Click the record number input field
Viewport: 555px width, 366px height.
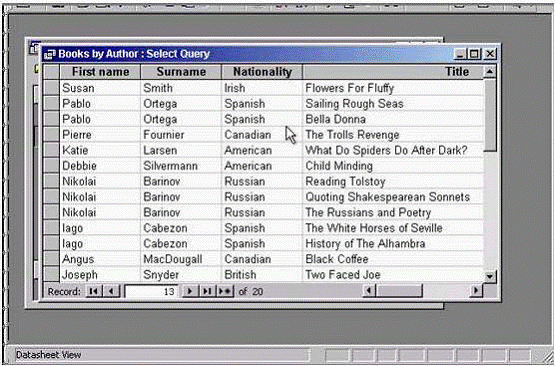(x=151, y=292)
